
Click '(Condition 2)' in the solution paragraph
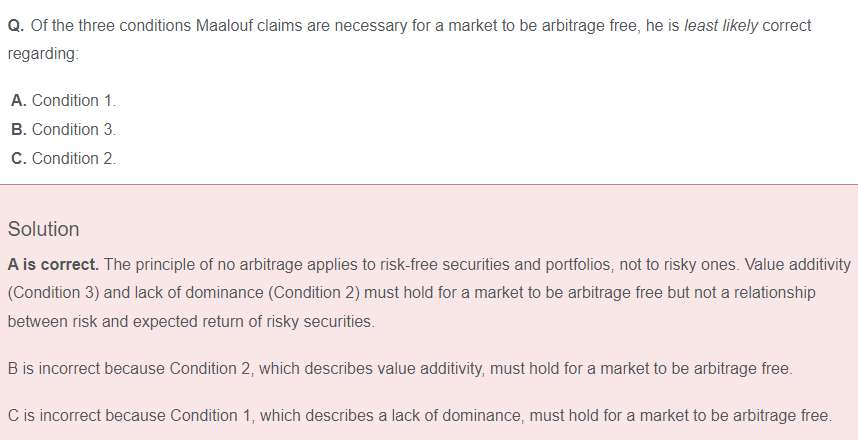pos(314,293)
